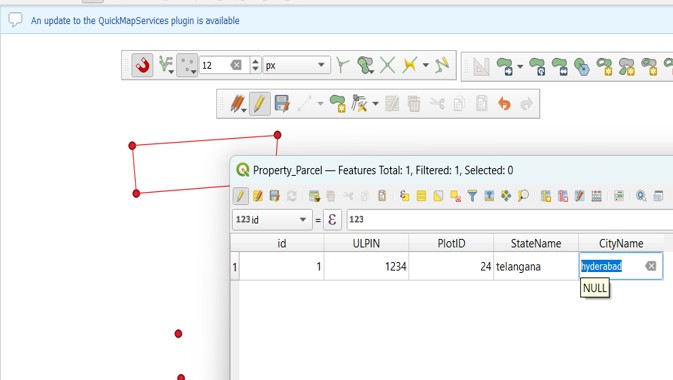Click Modify Attributes of Selected Features icon
The width and height of the screenshot is (673, 380).
(392, 104)
